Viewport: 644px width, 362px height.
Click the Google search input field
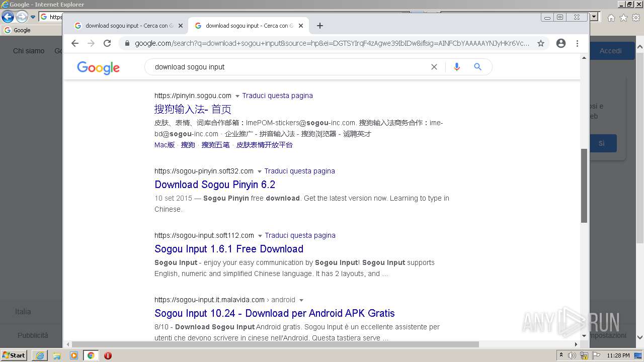pyautogui.click(x=289, y=67)
